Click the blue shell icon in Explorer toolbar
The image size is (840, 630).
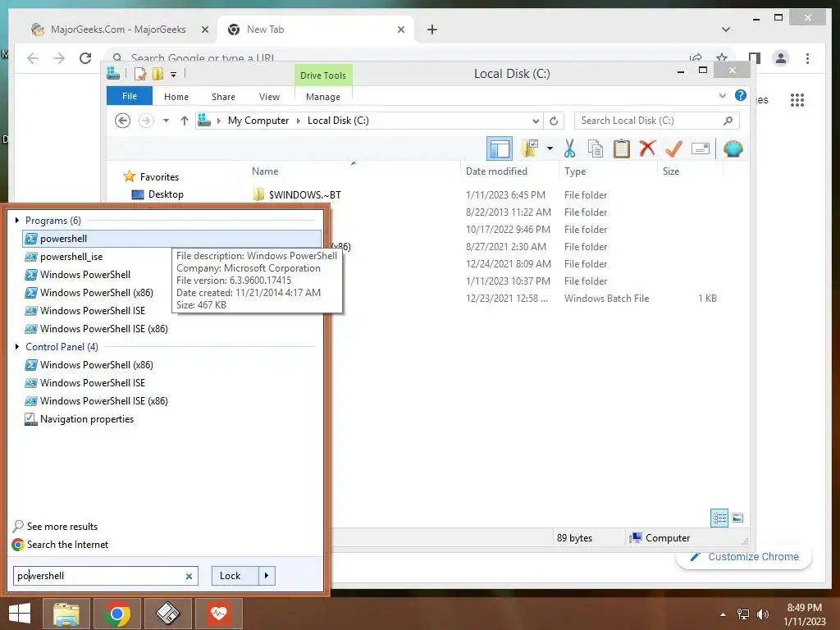[x=733, y=148]
